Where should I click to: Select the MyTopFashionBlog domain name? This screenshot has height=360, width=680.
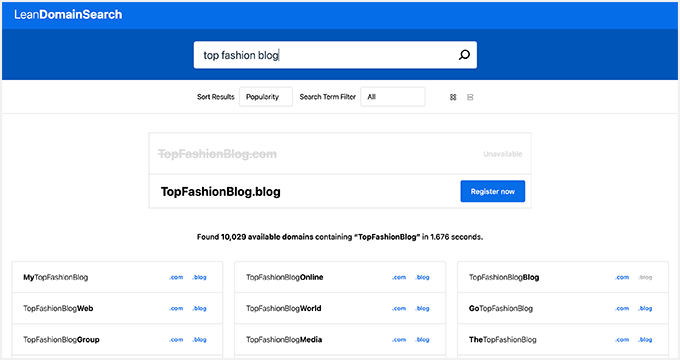coord(56,277)
